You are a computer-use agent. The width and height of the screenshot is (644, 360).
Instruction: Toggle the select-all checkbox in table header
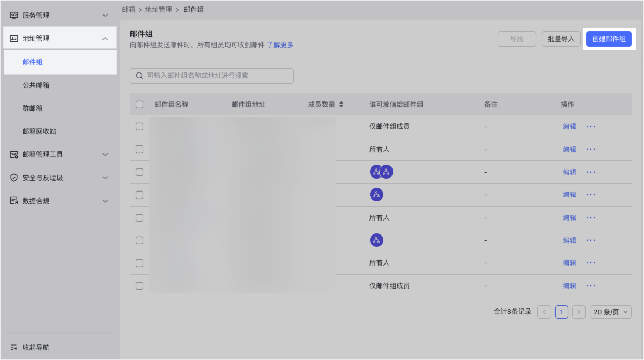coord(139,105)
